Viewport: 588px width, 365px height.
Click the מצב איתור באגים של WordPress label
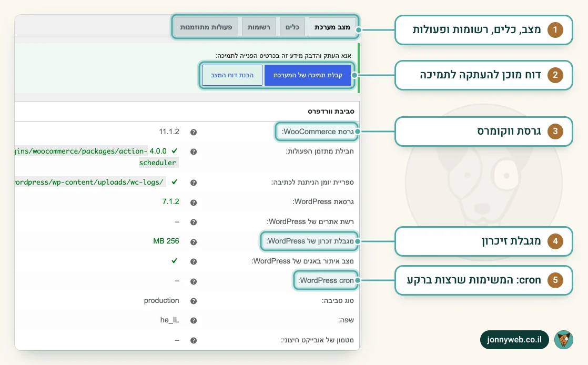(x=302, y=261)
